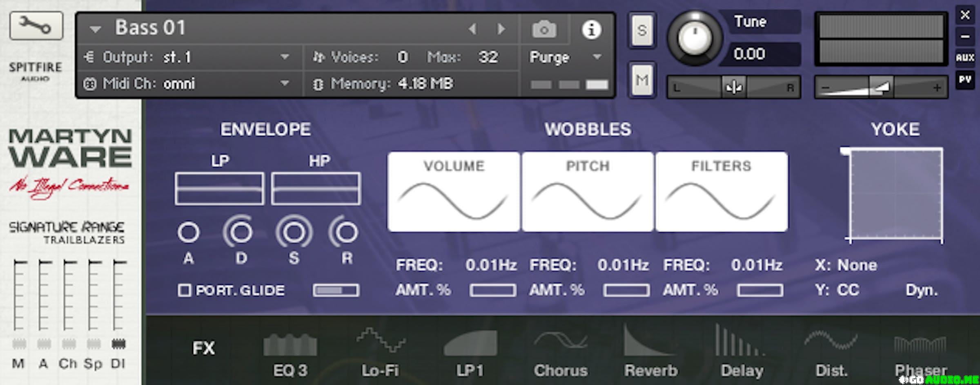Select the HP envelope filter display

tap(316, 188)
